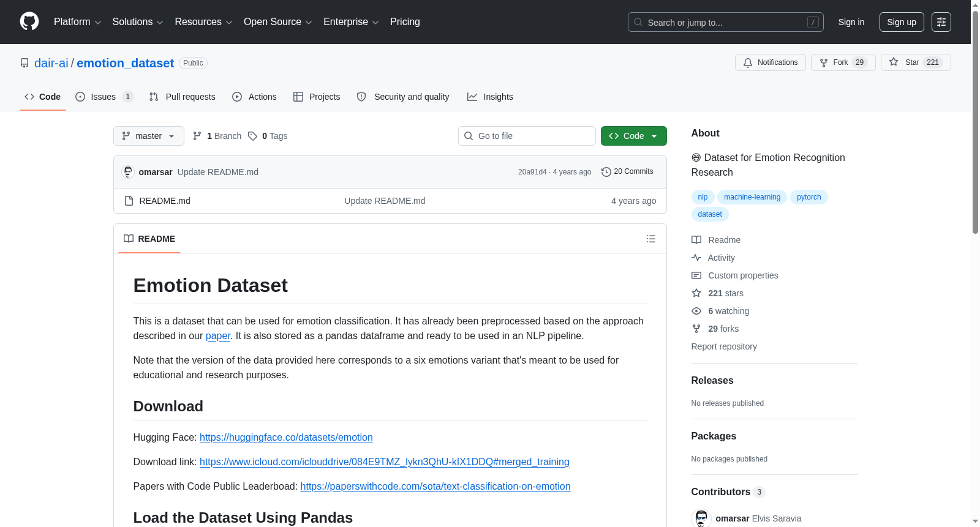This screenshot has width=980, height=527.
Task: Click the Readme book icon in sidebar
Action: point(696,240)
